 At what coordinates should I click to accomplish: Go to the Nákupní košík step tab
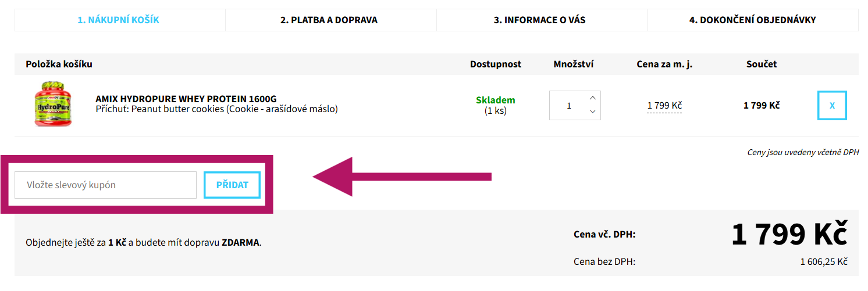pos(119,20)
